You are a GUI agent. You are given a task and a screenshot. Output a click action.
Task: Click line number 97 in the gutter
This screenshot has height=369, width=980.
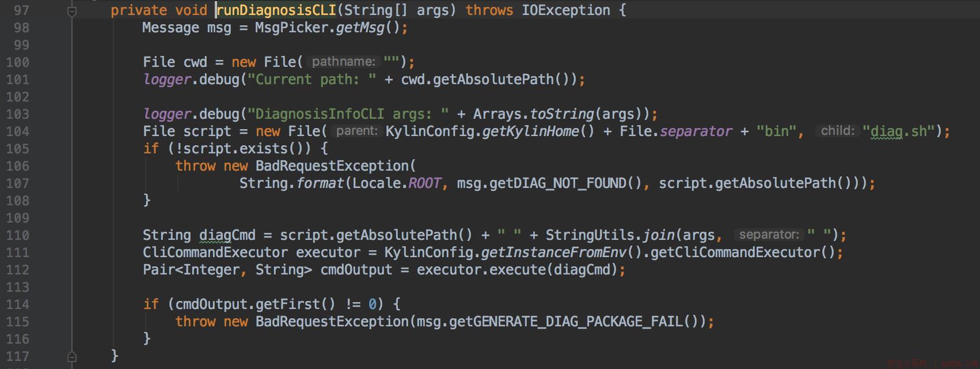21,10
